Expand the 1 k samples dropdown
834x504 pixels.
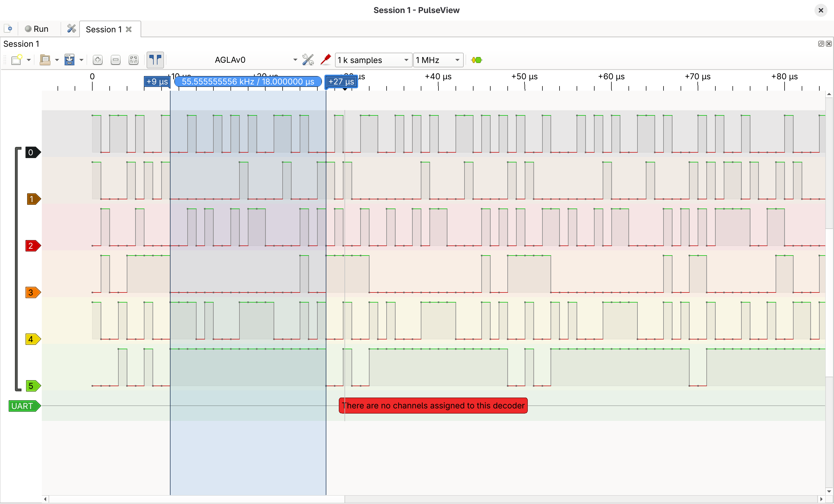tap(373, 60)
